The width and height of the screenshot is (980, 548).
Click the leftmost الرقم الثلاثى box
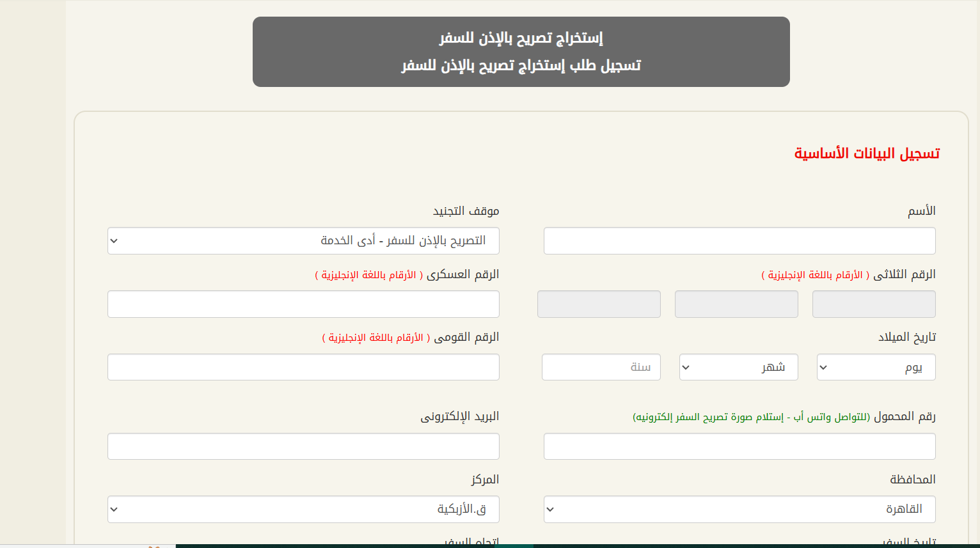(x=599, y=304)
